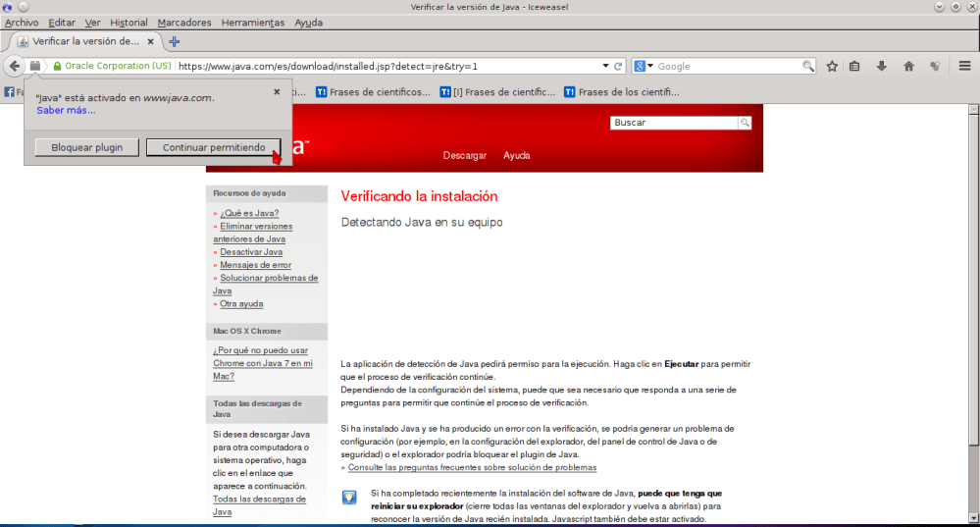Bookmark this page with the star icon
980x527 pixels.
click(x=832, y=67)
